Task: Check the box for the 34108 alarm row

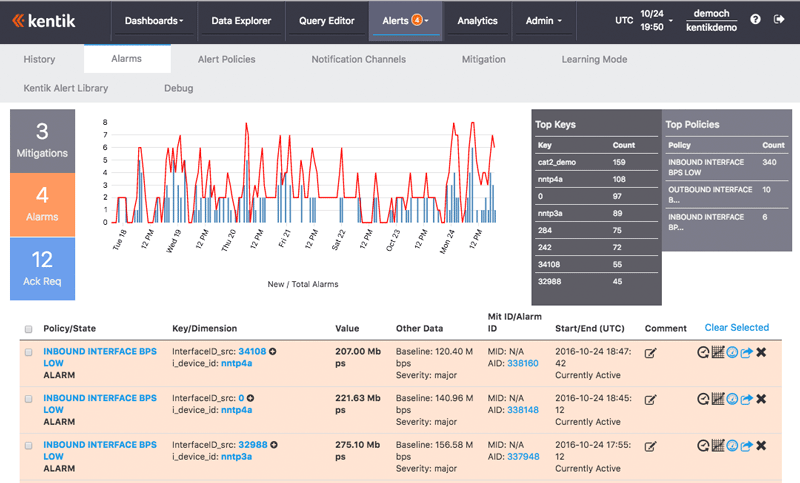Action: tap(28, 353)
